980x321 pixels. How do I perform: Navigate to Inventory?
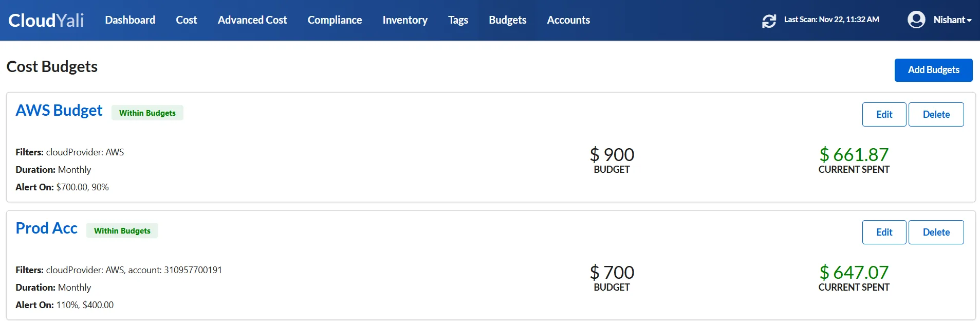point(405,20)
